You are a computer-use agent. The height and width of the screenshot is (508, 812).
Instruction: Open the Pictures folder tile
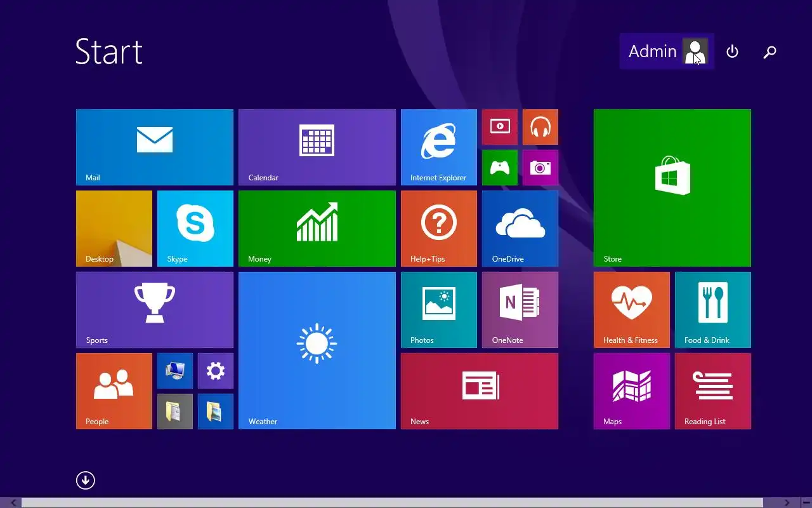tap(216, 411)
